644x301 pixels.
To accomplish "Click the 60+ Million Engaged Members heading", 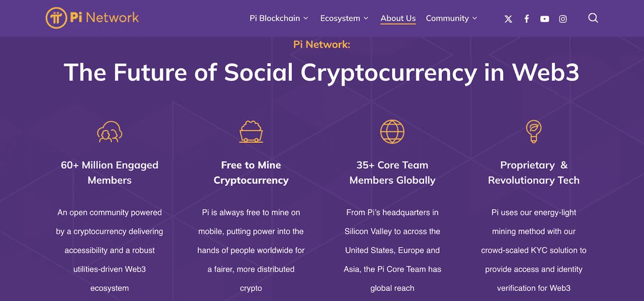I will (x=110, y=172).
